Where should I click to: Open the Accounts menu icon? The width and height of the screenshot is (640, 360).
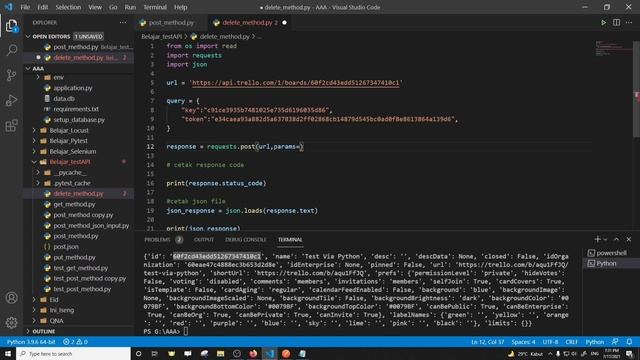(x=11, y=298)
